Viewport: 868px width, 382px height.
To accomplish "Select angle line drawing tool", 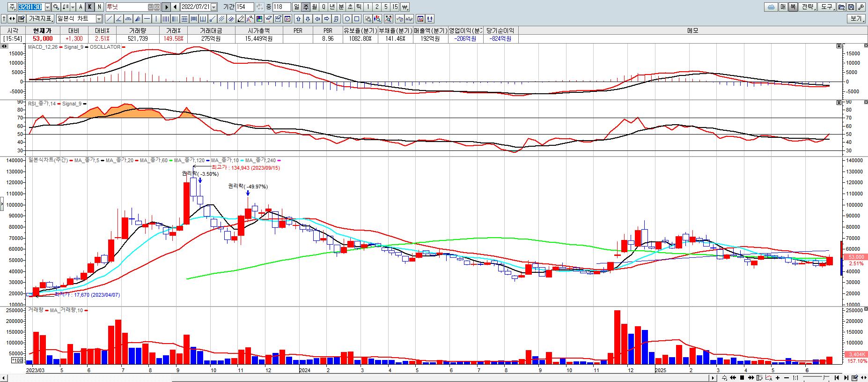I will [118, 19].
